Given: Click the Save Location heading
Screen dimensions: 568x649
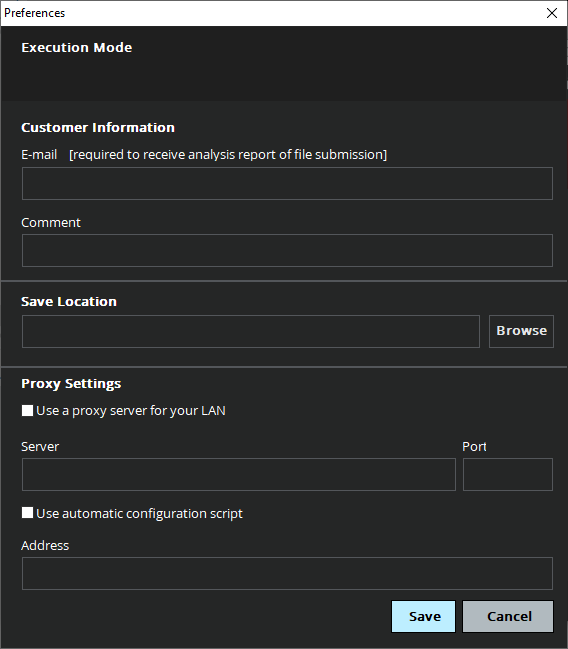Looking at the screenshot, I should click(69, 302).
